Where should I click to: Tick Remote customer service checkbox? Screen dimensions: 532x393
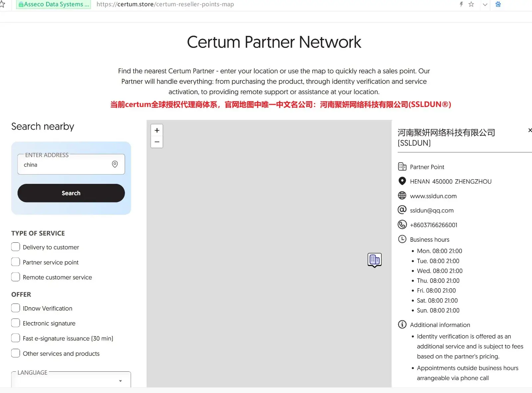[x=16, y=277]
